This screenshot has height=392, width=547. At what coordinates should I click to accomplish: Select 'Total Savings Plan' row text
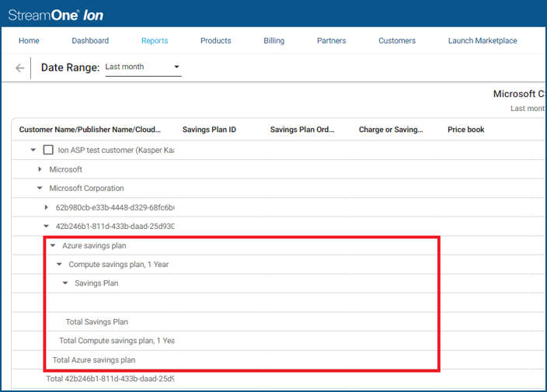coord(97,321)
